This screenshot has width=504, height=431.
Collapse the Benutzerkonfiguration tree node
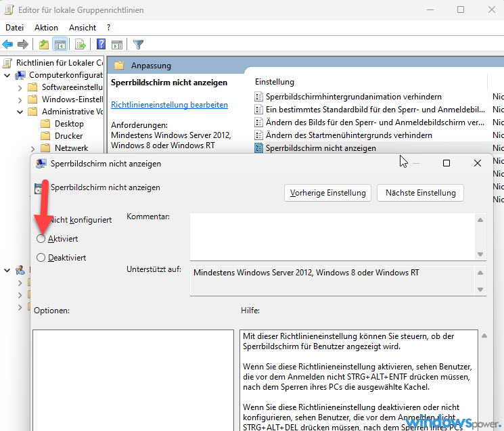tap(7, 271)
